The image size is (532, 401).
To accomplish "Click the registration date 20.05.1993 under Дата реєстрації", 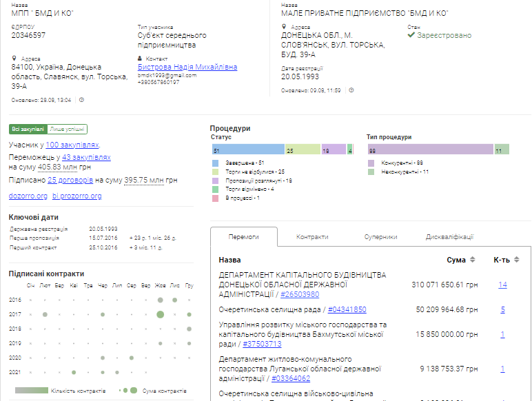I will (x=300, y=76).
